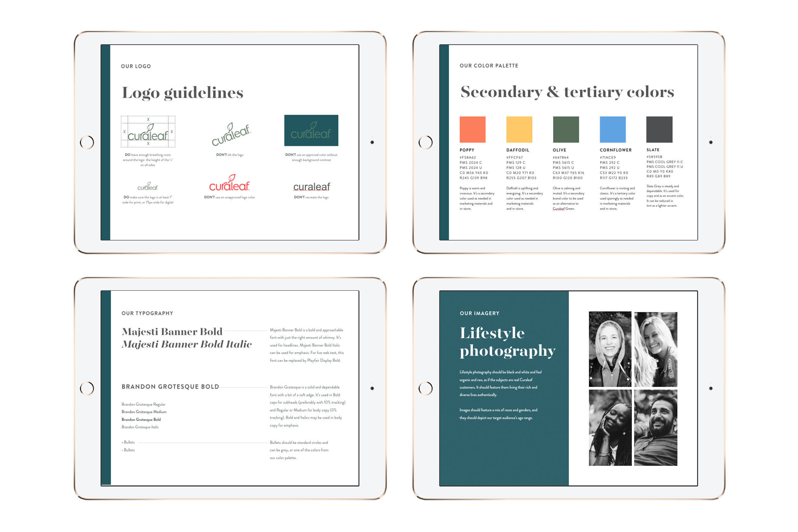
Task: Tap home button on typography iPad
Action: [87, 388]
